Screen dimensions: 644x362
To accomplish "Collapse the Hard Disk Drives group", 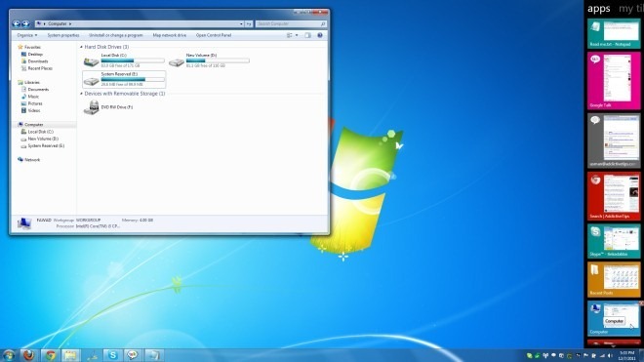I will [x=81, y=47].
